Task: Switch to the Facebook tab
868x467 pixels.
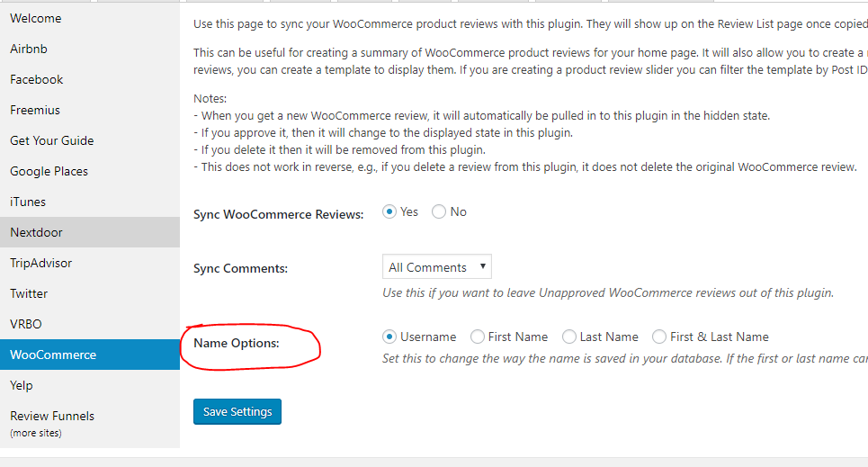Action: click(x=90, y=79)
